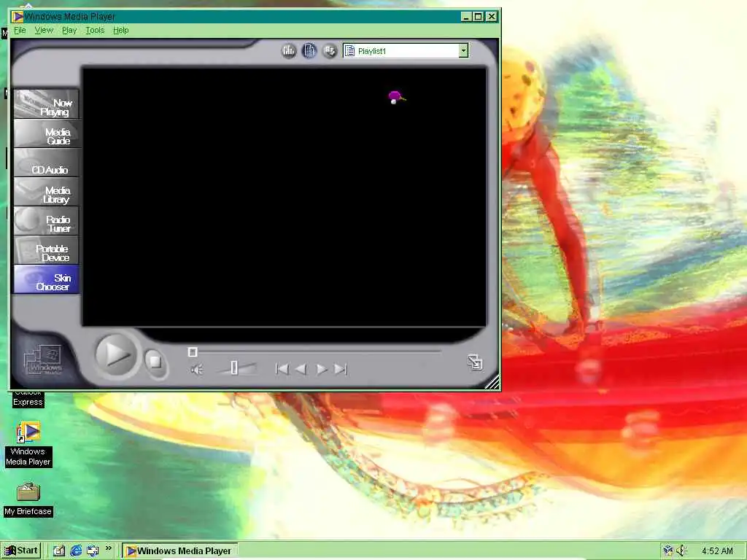Click the seek bar thumb
Viewport: 747px width, 560px height.
[193, 352]
